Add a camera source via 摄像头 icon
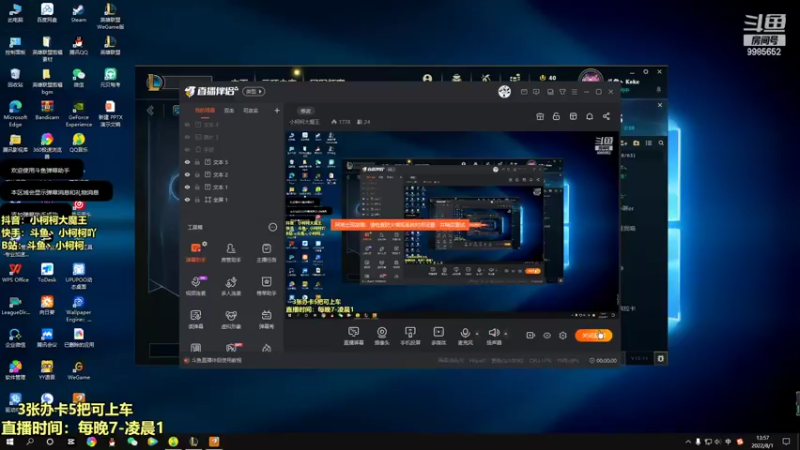This screenshot has width=800, height=450. coord(382,336)
